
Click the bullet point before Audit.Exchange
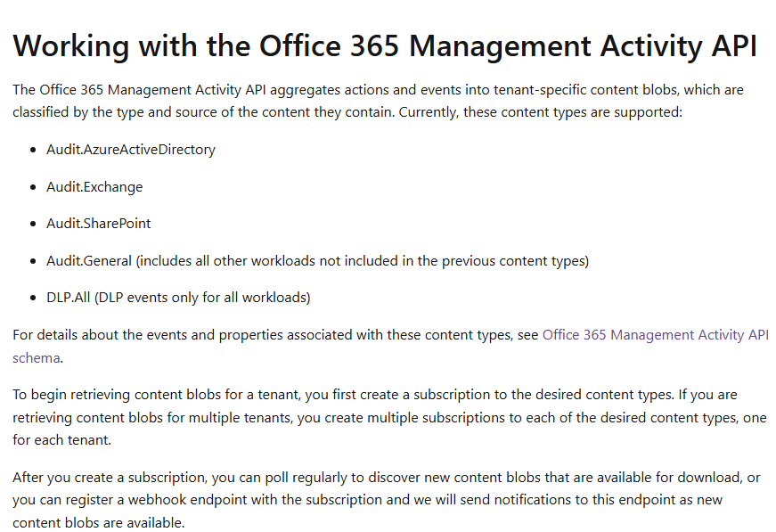[x=33, y=187]
